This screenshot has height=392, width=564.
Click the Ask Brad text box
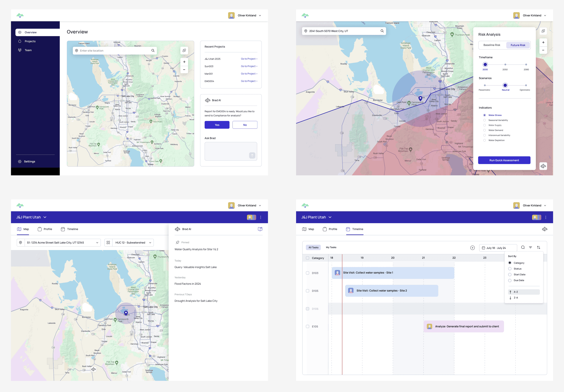click(231, 151)
